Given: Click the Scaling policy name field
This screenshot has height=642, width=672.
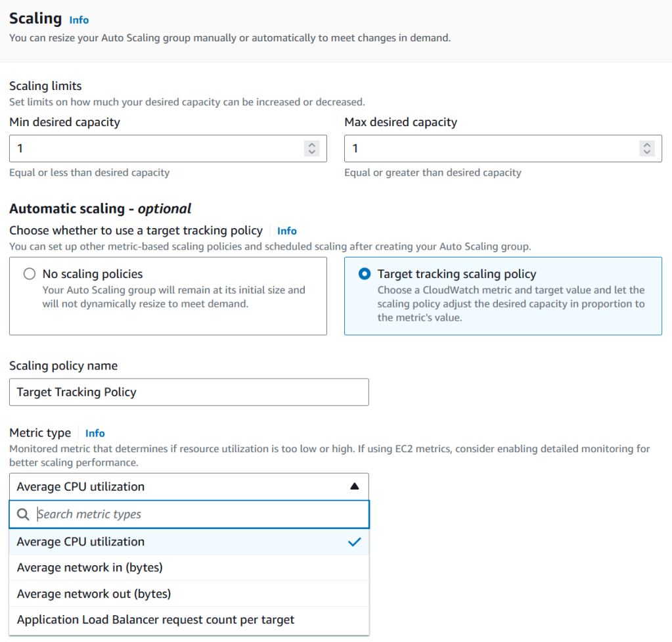Looking at the screenshot, I should [189, 392].
